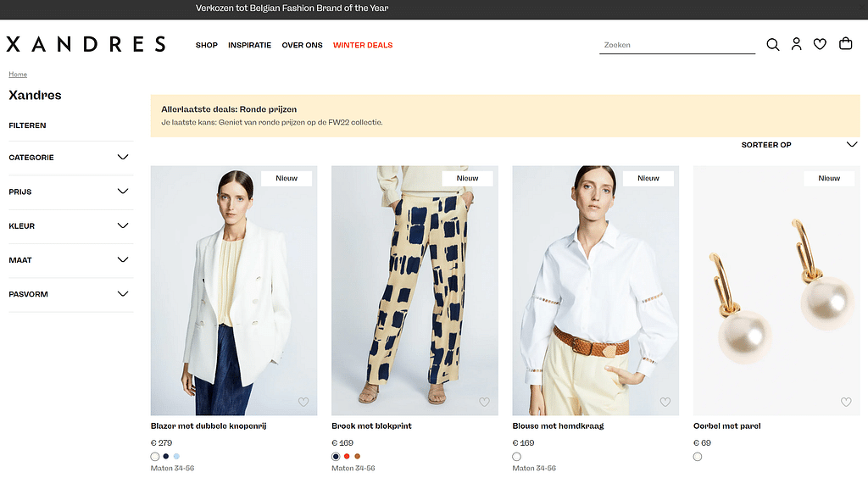Open the Blazer met dubbele knoopenrij title
The width and height of the screenshot is (868, 489).
pyautogui.click(x=209, y=426)
